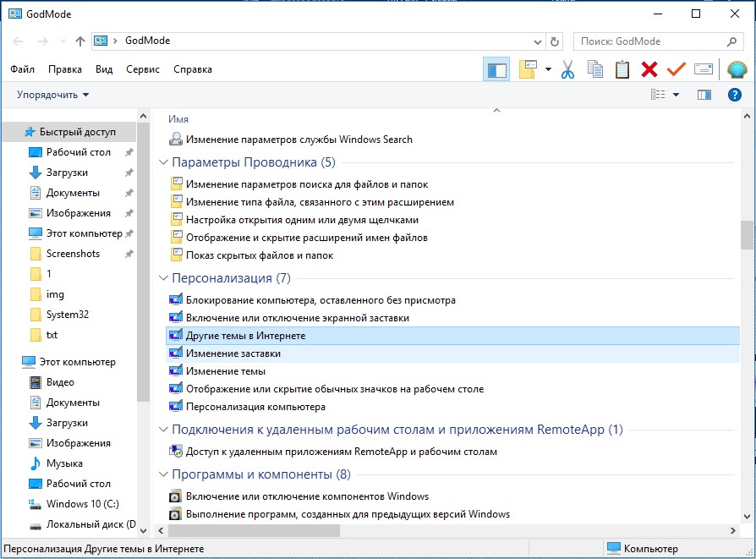The height and width of the screenshot is (559, 756).
Task: Click the red X Delete icon
Action: click(x=649, y=69)
